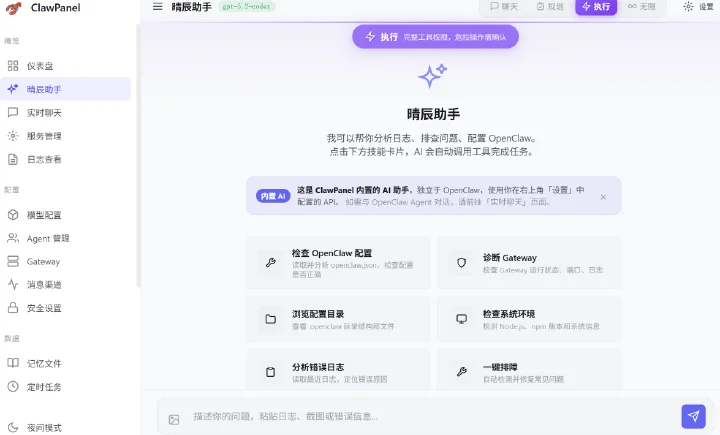The image size is (720, 435).
Task: Click the 执行 mode hint pill
Action: pos(435,37)
